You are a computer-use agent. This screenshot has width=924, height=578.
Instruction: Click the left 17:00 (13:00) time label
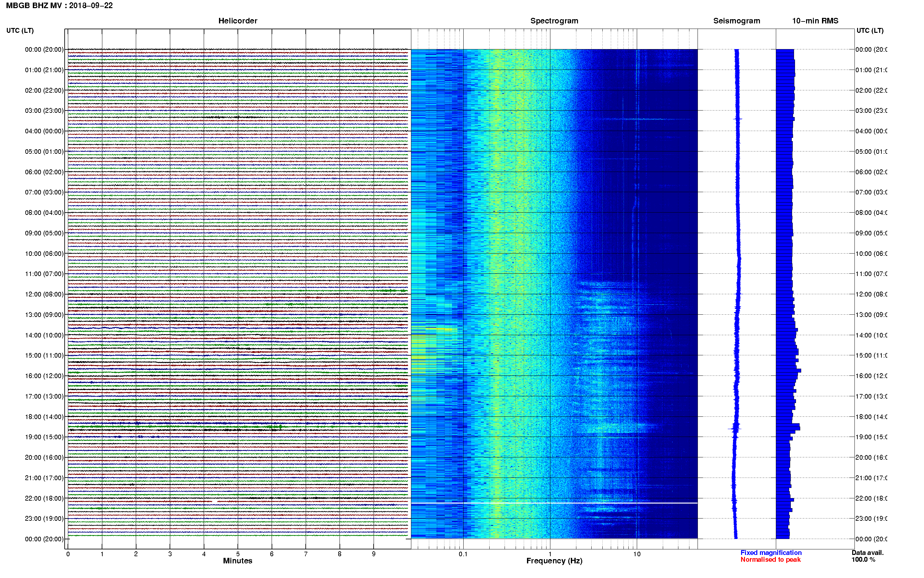tap(44, 396)
